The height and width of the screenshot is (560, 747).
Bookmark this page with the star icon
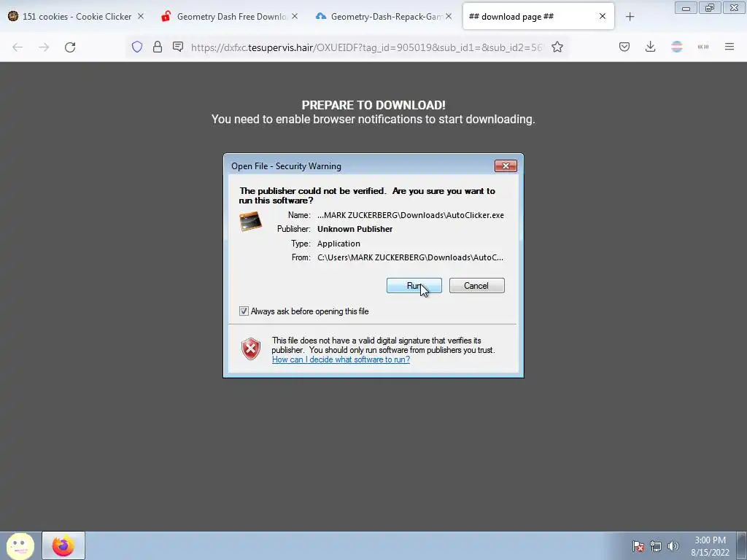click(x=557, y=47)
